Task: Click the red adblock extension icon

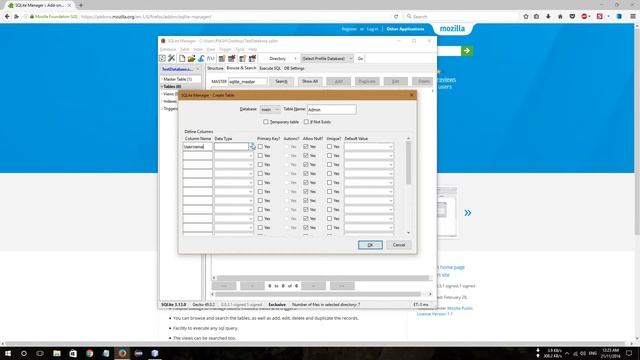Action: pos(584,16)
